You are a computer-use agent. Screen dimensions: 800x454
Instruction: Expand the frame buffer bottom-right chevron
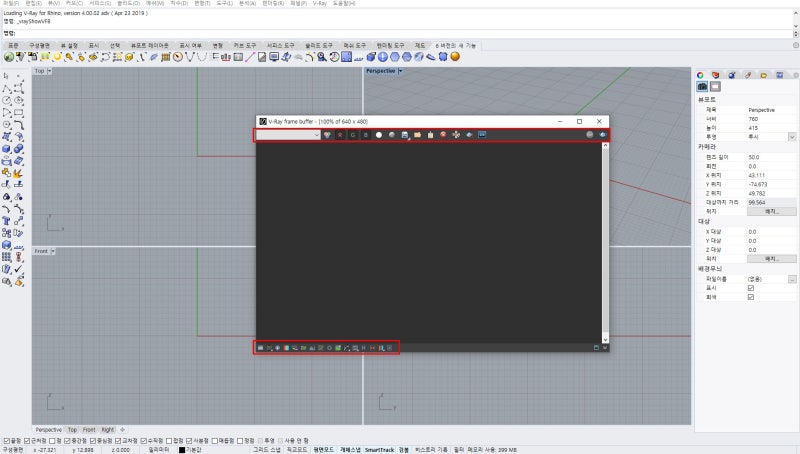click(605, 347)
